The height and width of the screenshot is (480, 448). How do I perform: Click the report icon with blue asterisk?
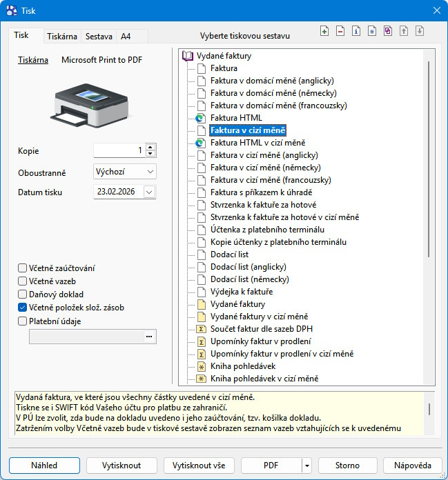(x=372, y=31)
